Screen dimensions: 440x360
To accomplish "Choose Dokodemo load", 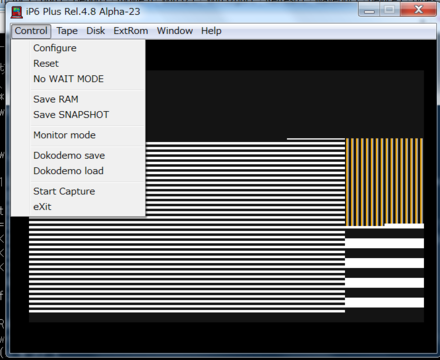I will pos(78,171).
